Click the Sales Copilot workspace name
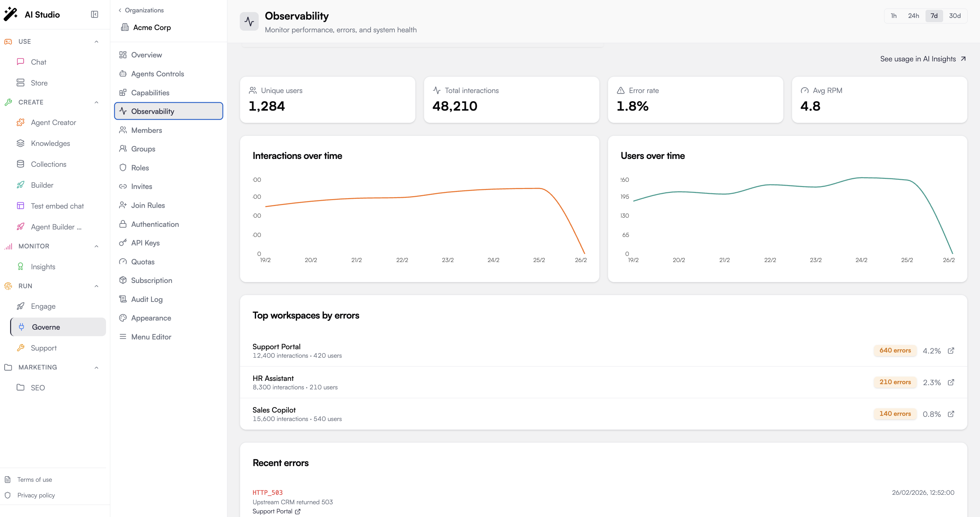The width and height of the screenshot is (980, 517). [274, 410]
